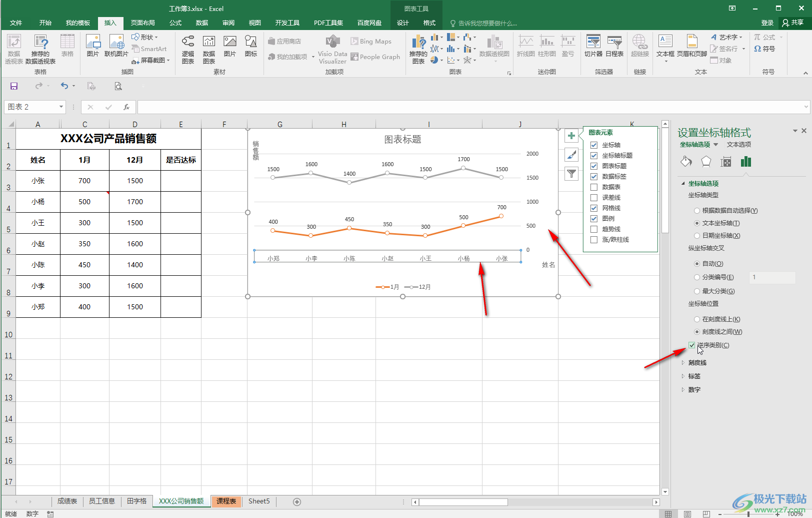Viewport: 812px width, 518px height.
Task: Open Recommended Charts
Action: coord(418,49)
